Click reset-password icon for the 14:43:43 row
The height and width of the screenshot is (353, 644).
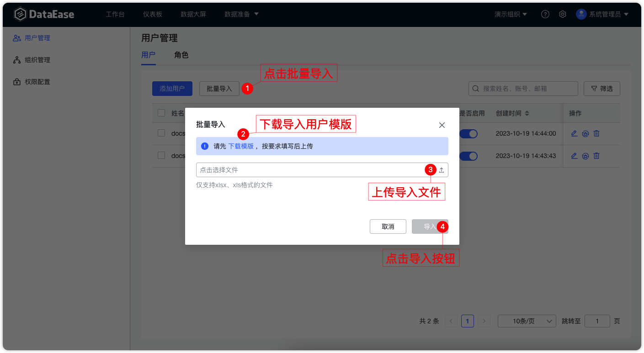tap(585, 156)
